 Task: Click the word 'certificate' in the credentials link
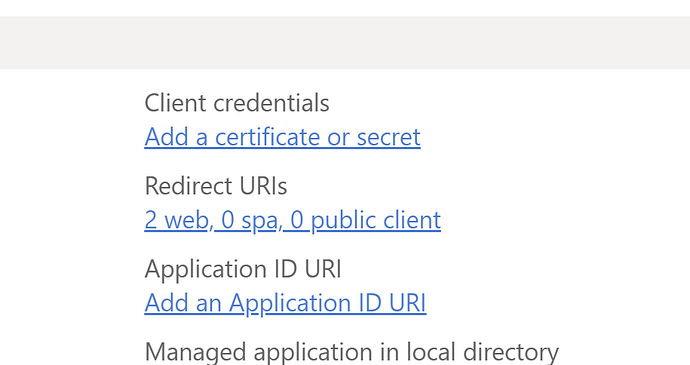[x=267, y=137]
